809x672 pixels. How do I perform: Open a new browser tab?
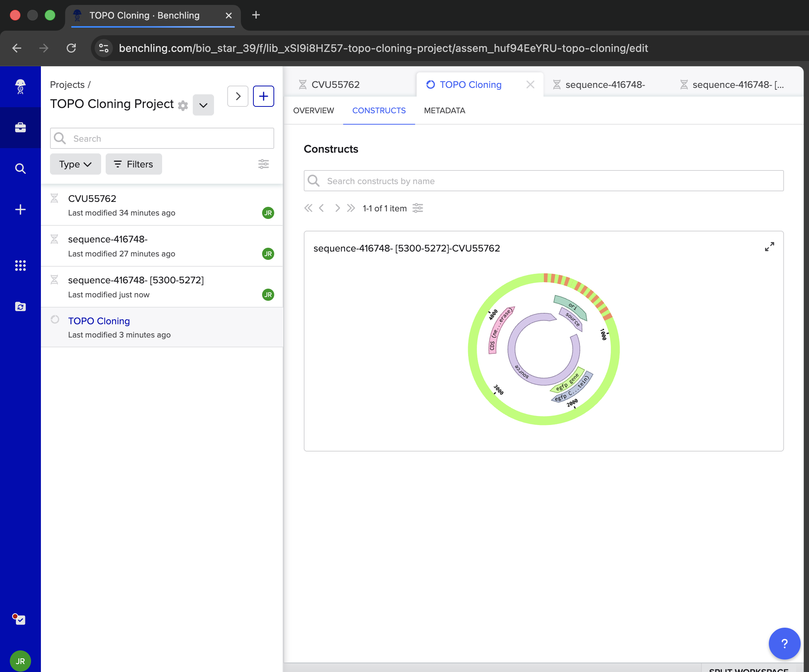pos(256,15)
